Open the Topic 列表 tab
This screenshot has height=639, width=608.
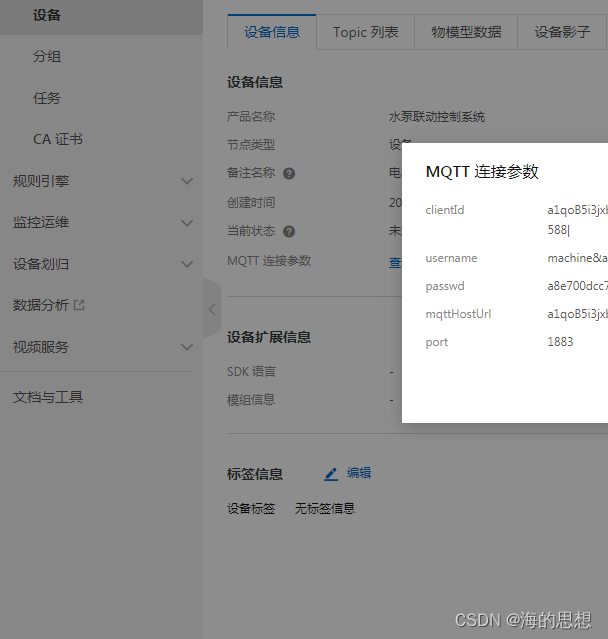(x=365, y=32)
